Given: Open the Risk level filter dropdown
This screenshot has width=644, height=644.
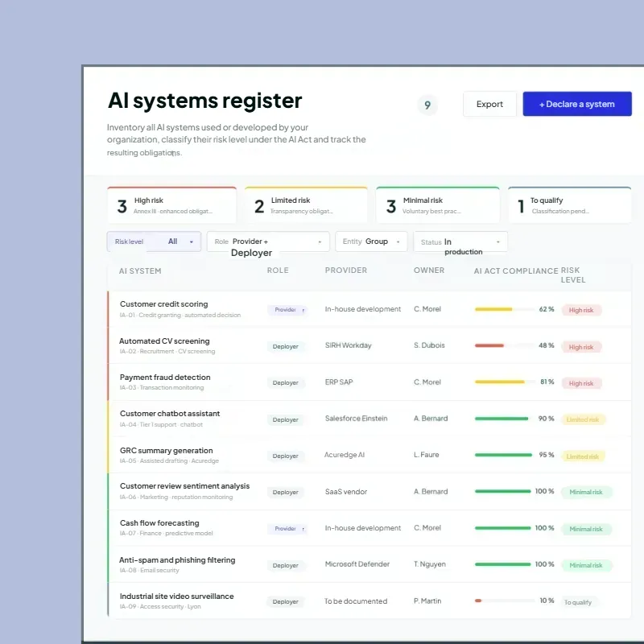Looking at the screenshot, I should pyautogui.click(x=154, y=242).
